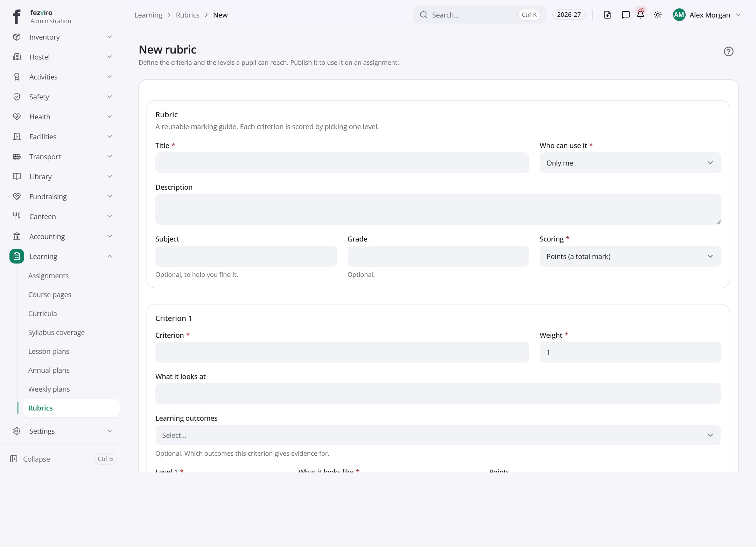The height and width of the screenshot is (547, 756).
Task: Go to Rubrics breadcrumb link
Action: pos(188,15)
